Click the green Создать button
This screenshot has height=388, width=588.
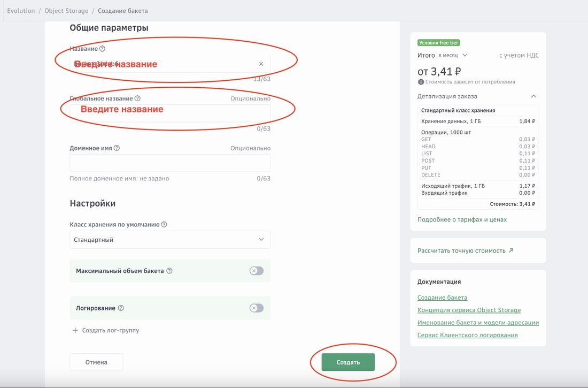348,362
